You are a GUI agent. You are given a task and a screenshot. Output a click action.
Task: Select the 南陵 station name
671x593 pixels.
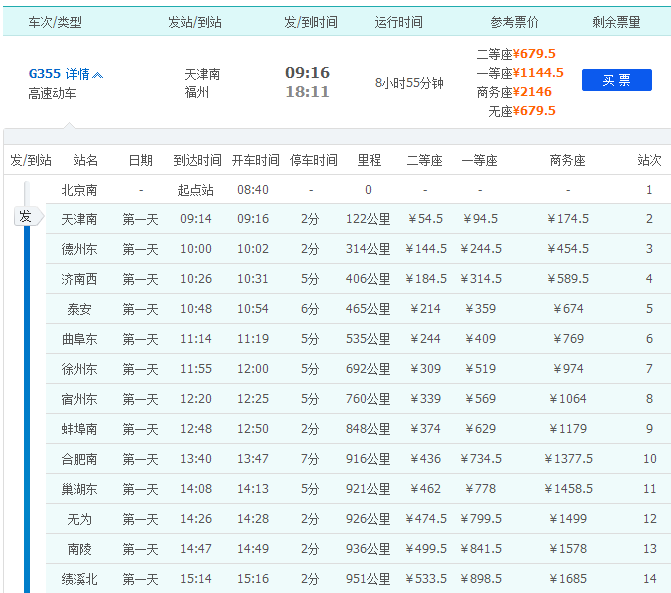coord(79,549)
